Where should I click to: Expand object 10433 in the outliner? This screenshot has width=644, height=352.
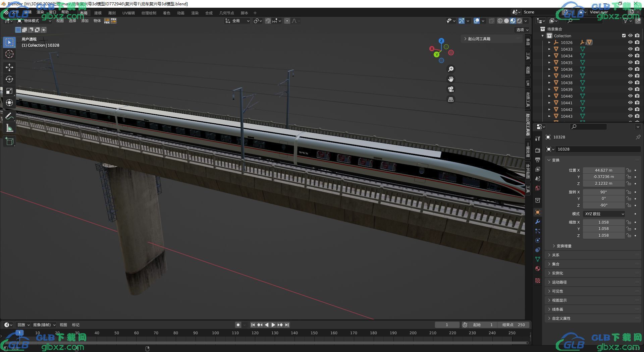[549, 49]
